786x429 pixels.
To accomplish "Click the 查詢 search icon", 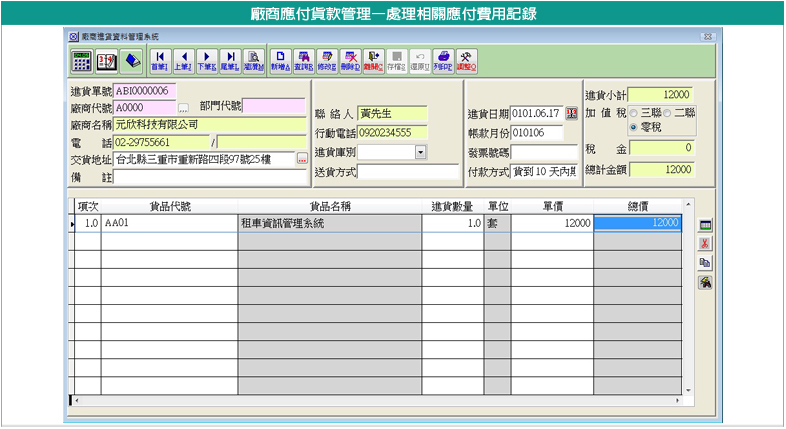I will 304,60.
